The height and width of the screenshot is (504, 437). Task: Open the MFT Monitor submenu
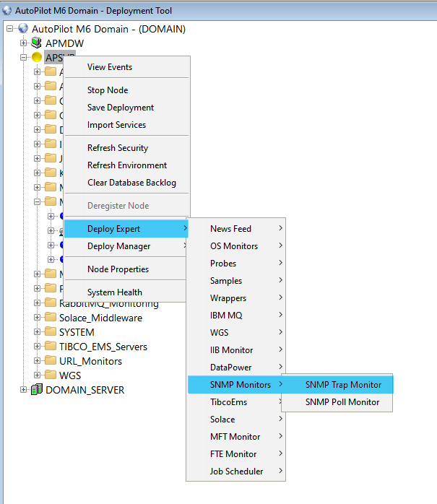[236, 437]
